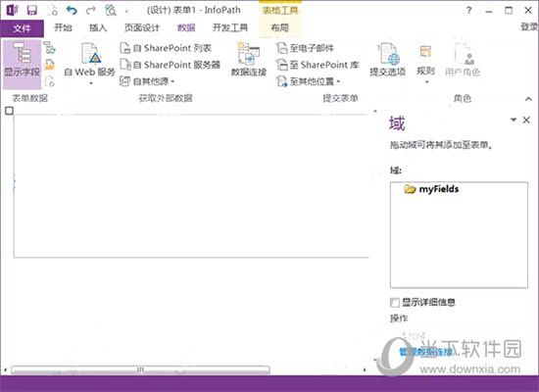This screenshot has height=392, width=539.
Task: Click 登录 sign-in link
Action: (x=529, y=26)
